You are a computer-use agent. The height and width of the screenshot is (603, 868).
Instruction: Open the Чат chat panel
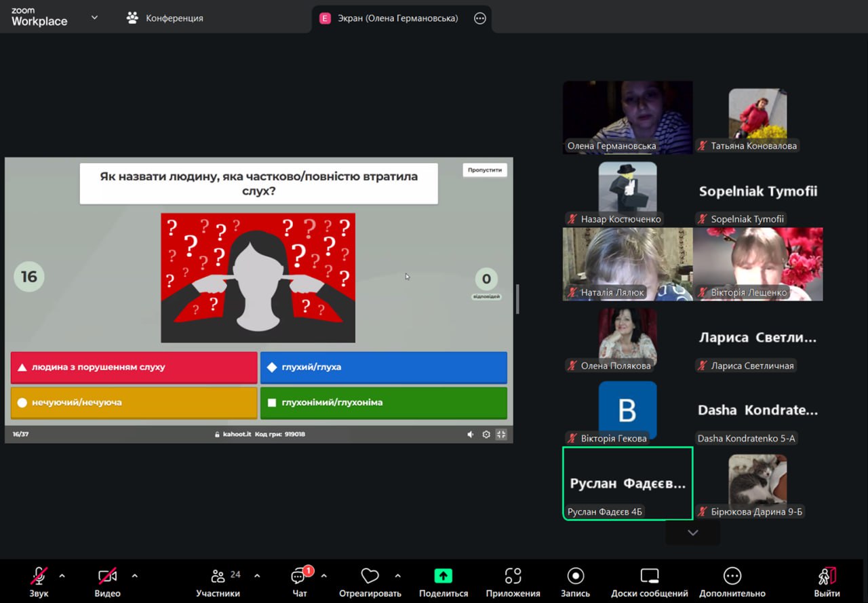pyautogui.click(x=299, y=577)
